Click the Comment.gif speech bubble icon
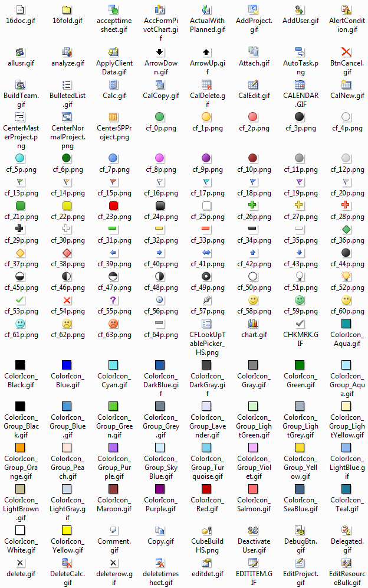 tap(114, 530)
